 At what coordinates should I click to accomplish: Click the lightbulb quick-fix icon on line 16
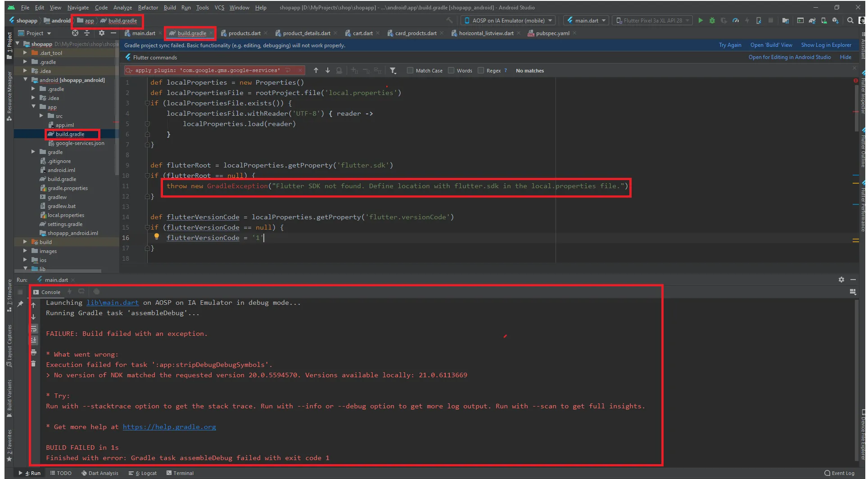pyautogui.click(x=156, y=237)
